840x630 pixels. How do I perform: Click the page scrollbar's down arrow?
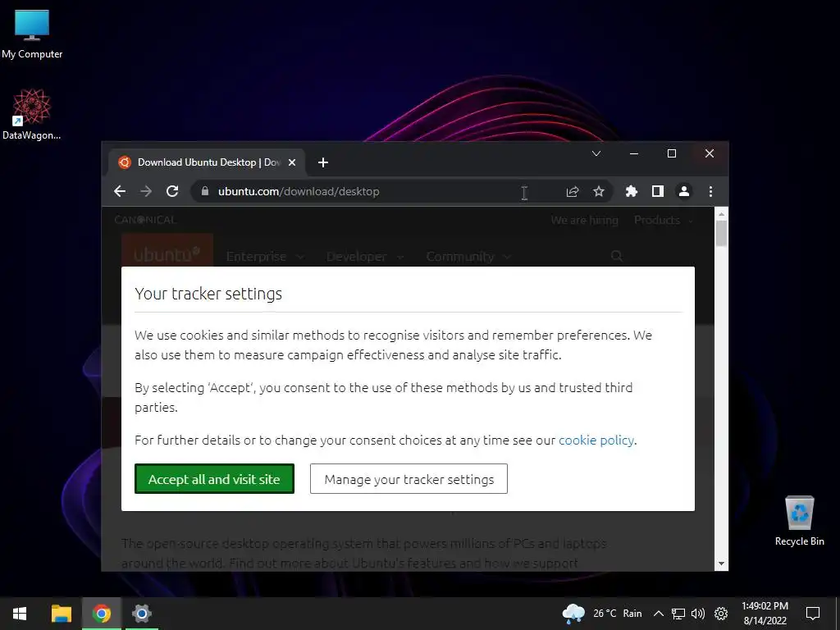721,564
